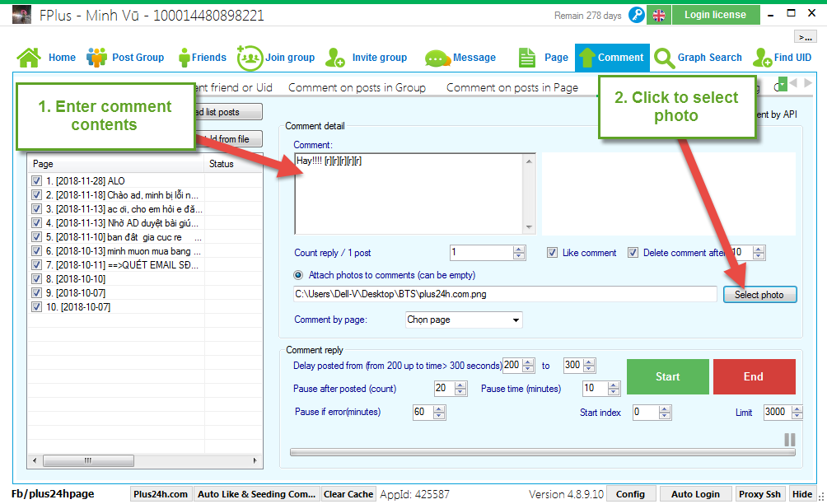Click the green Comment arrow icon
This screenshot has width=827, height=504.
(x=586, y=58)
